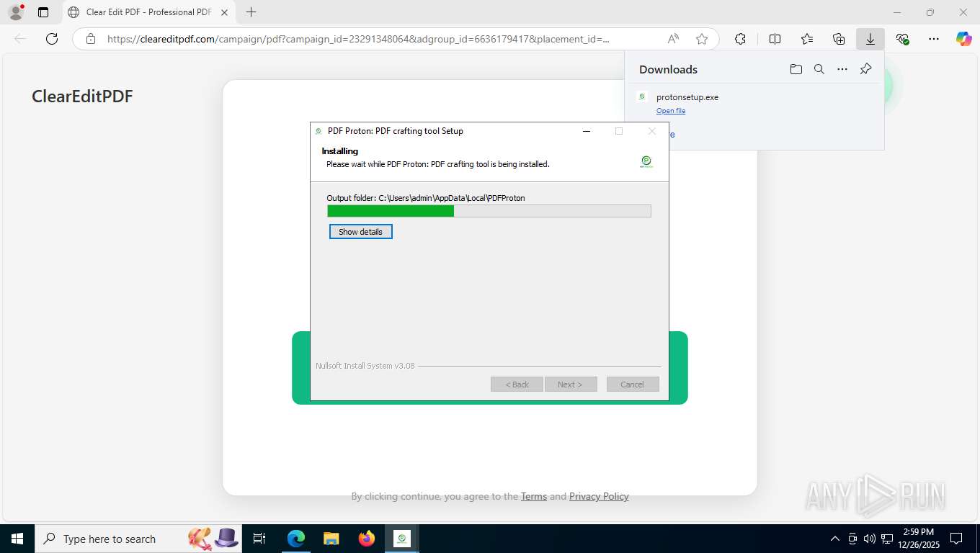
Task: Click the Open file link
Action: coord(671,111)
